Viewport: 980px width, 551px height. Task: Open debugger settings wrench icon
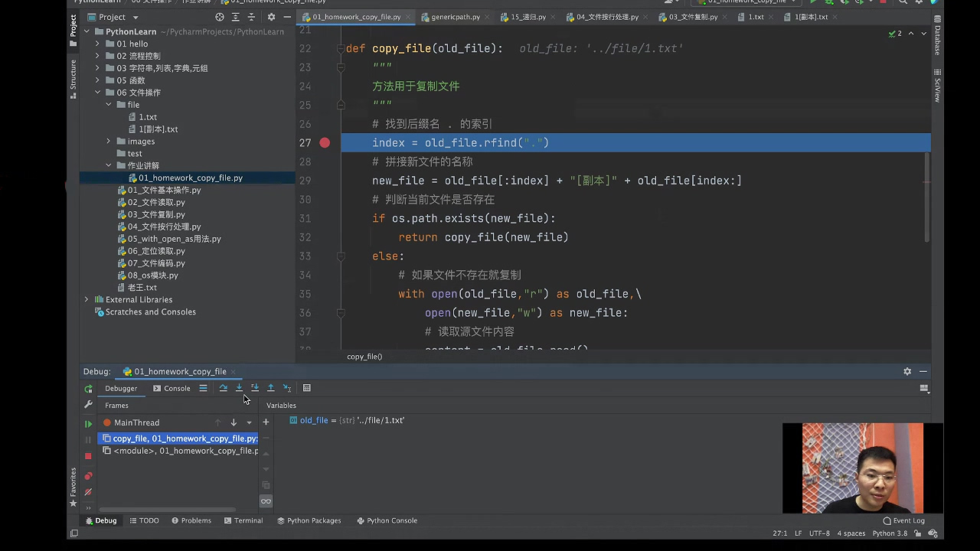pos(88,405)
